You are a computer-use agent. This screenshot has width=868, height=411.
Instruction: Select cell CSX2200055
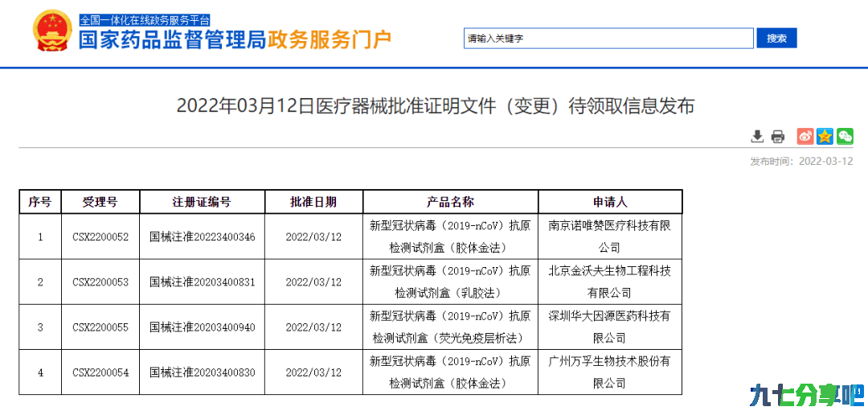pos(100,327)
